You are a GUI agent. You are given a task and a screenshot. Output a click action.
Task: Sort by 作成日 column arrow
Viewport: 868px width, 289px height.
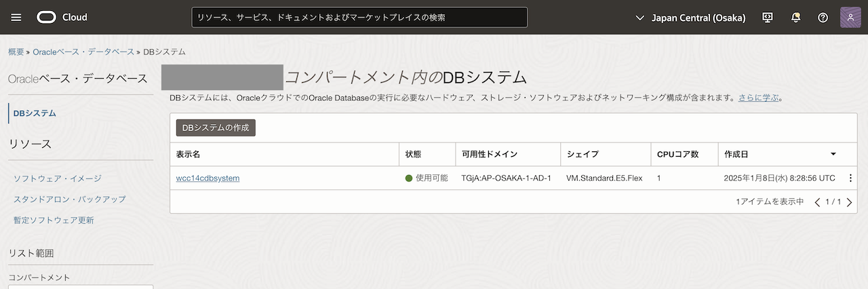tap(833, 155)
